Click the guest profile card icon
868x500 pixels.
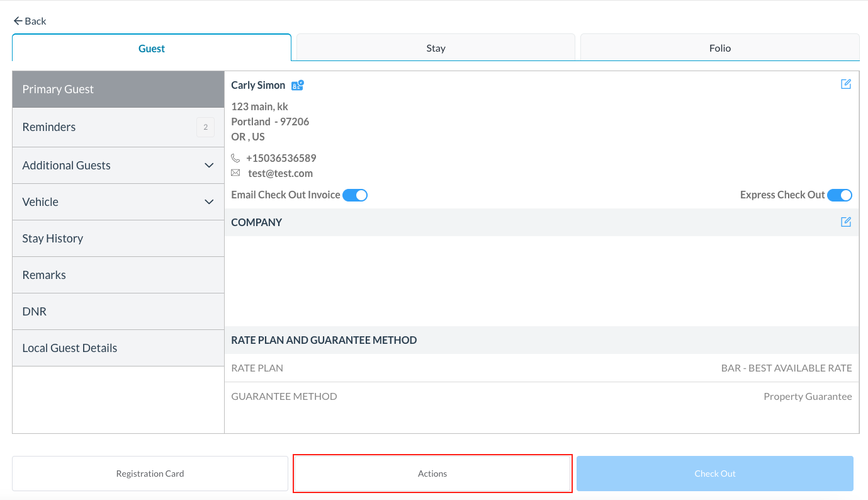(x=297, y=85)
